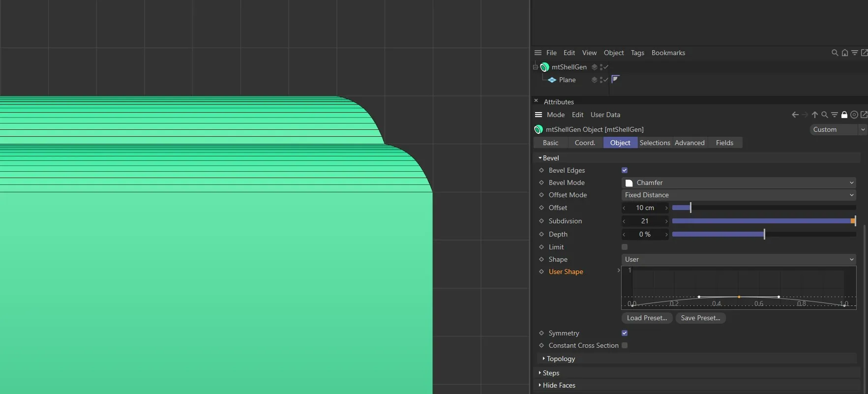Open the Bevel Mode Chamfer dropdown

tap(738, 182)
